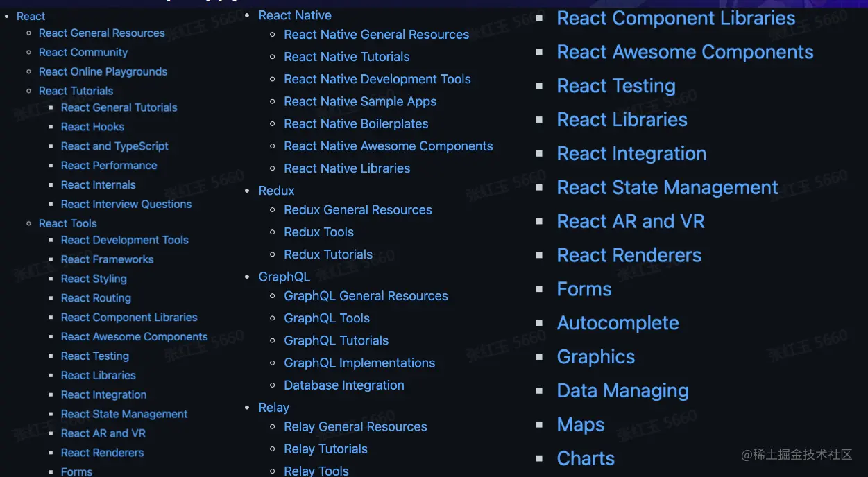Go to React Native Libraries
The width and height of the screenshot is (868, 477).
(x=347, y=168)
